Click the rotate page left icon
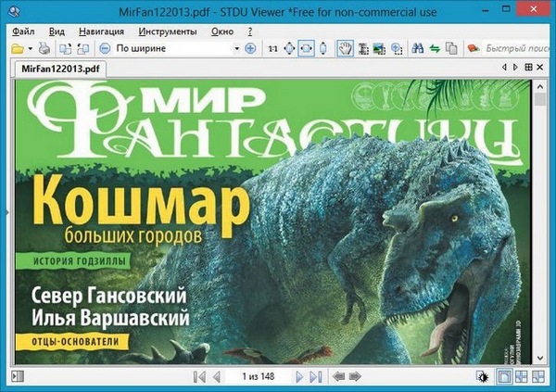Image resolution: width=556 pixels, height=392 pixels. (x=65, y=48)
